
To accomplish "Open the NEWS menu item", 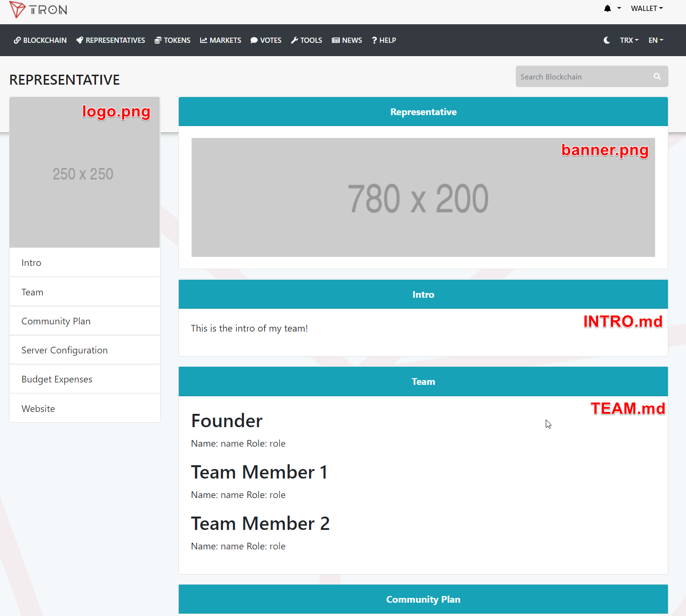I will click(347, 40).
